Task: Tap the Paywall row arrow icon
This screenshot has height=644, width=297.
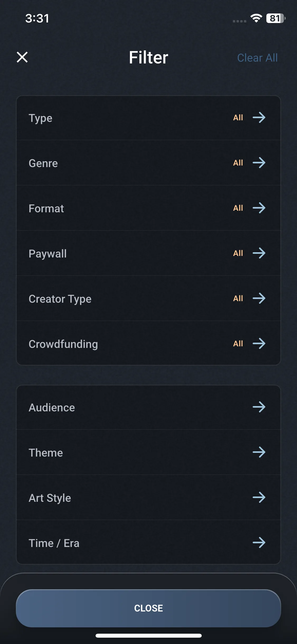Action: (259, 253)
